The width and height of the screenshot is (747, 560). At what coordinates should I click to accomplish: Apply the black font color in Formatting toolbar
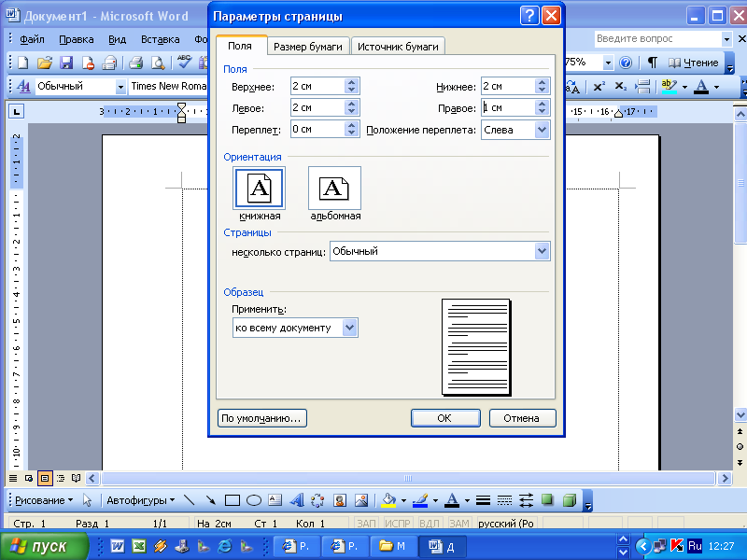pyautogui.click(x=701, y=86)
